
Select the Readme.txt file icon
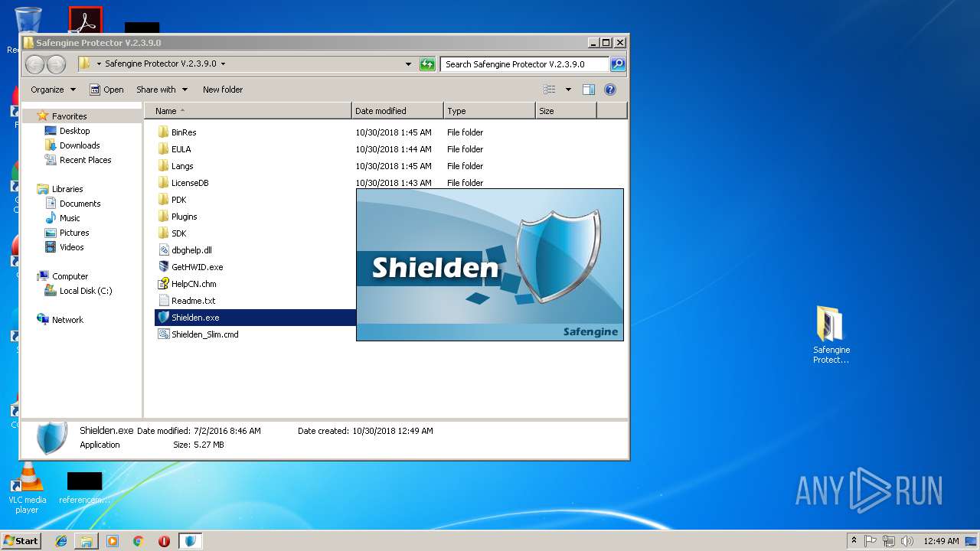(x=163, y=301)
